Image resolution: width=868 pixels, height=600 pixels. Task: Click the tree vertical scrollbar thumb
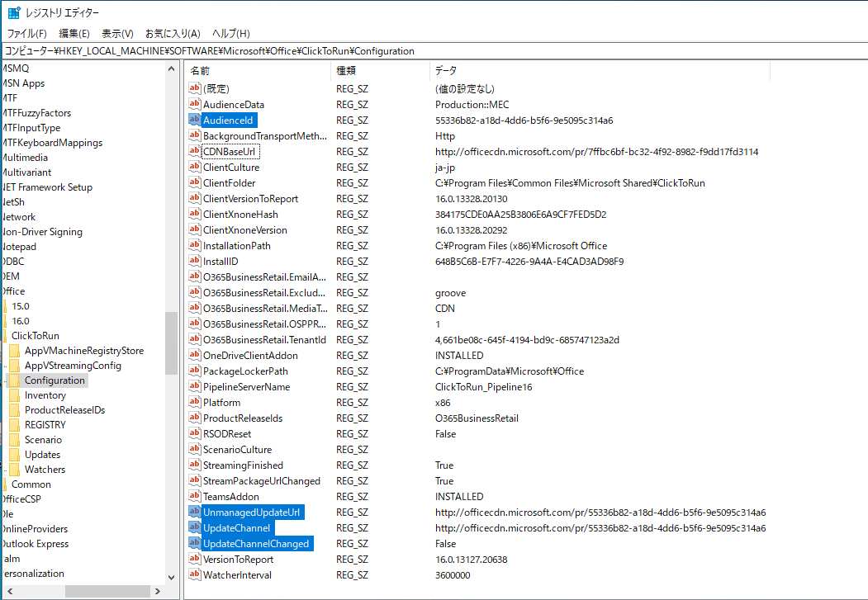171,343
